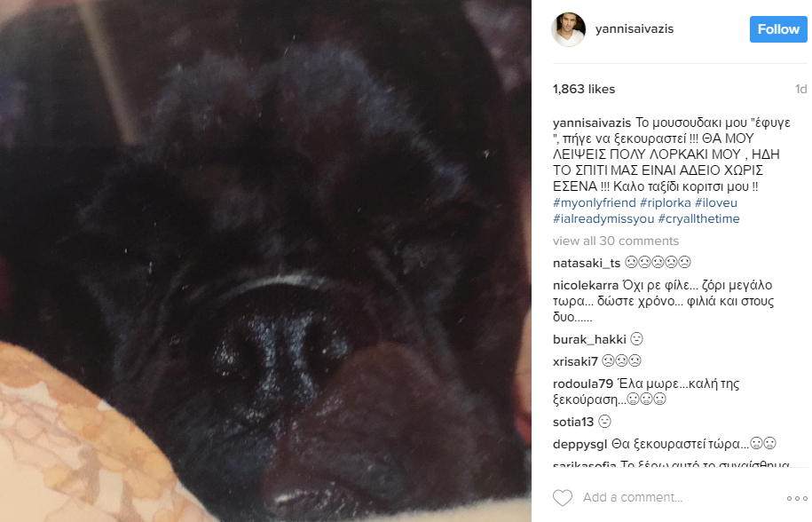This screenshot has width=812, height=522.
Task: Open yannisaivazis profile picture avatar
Action: coord(569,29)
